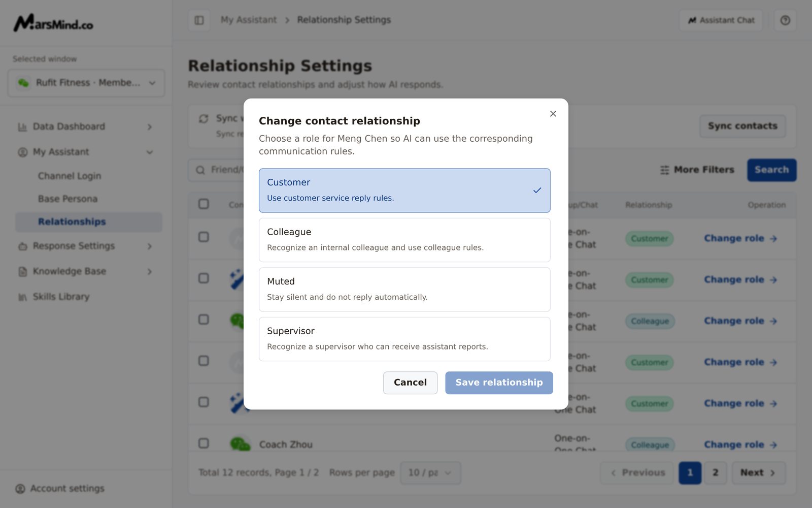Click the Next page button
Screen dimensions: 812x508
(x=758, y=472)
